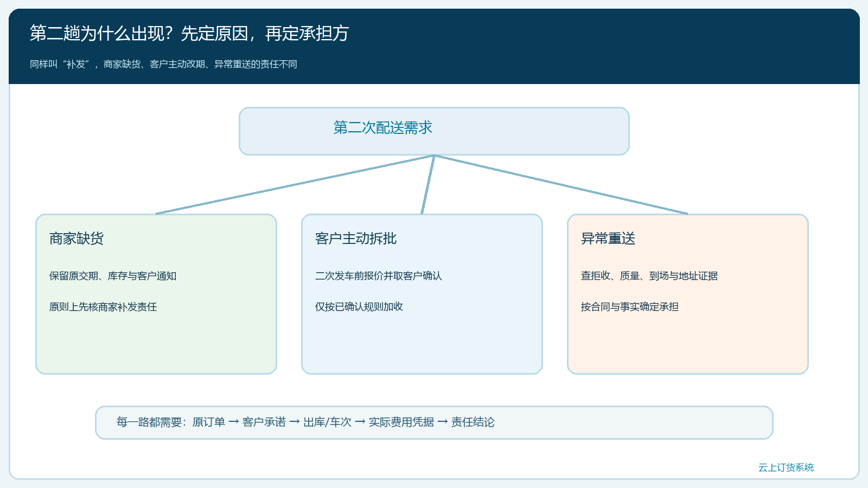
Task: Select the text 二次发车前报价并取客户确认
Action: pos(379,276)
